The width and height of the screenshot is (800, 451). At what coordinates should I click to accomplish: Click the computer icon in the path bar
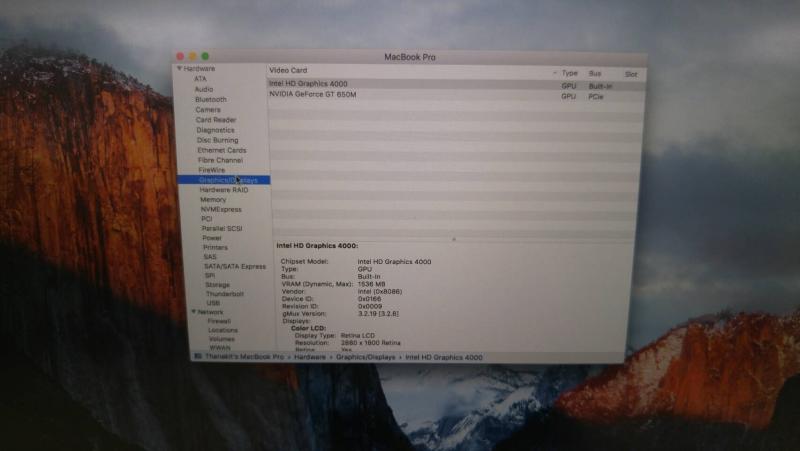[x=198, y=356]
